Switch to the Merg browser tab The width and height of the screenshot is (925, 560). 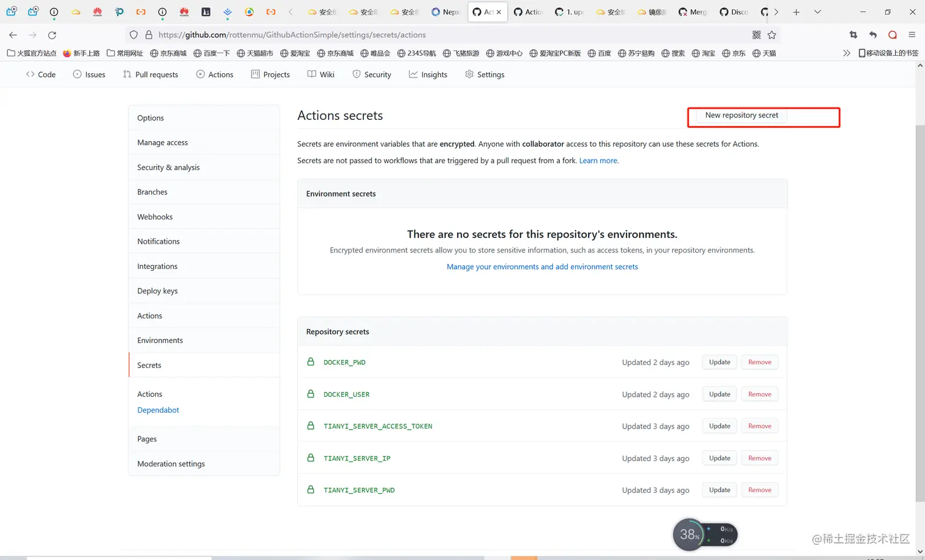pyautogui.click(x=693, y=12)
